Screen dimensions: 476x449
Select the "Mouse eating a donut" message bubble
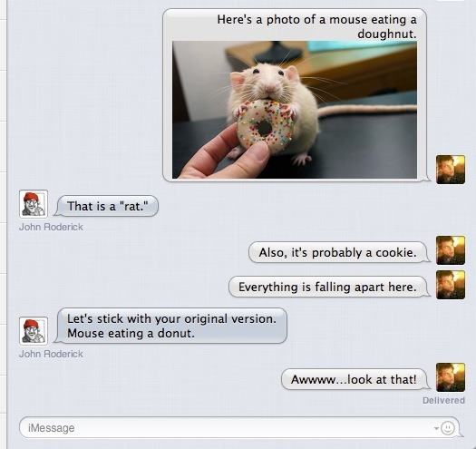coord(171,326)
